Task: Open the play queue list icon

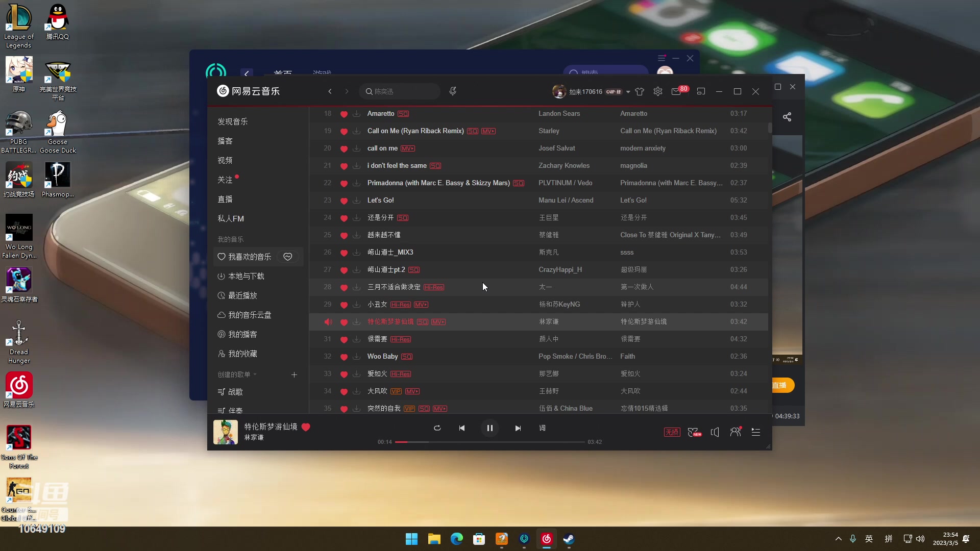Action: pos(756,432)
